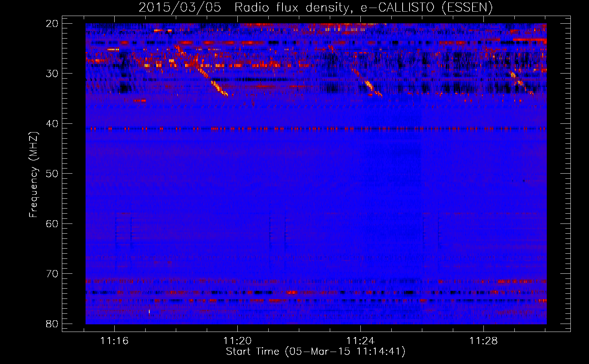Click the 80 frequency tick label
Screen dimensions: 589x364
52,324
